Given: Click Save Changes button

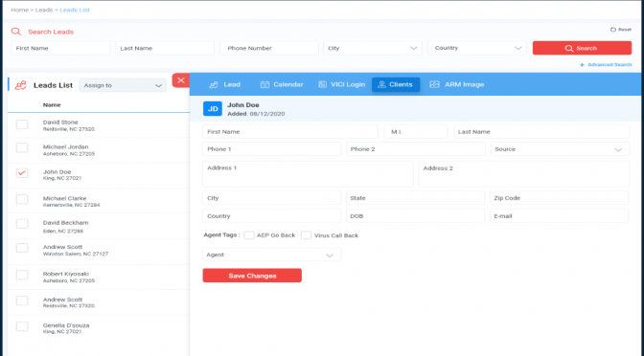Looking at the screenshot, I should [252, 276].
